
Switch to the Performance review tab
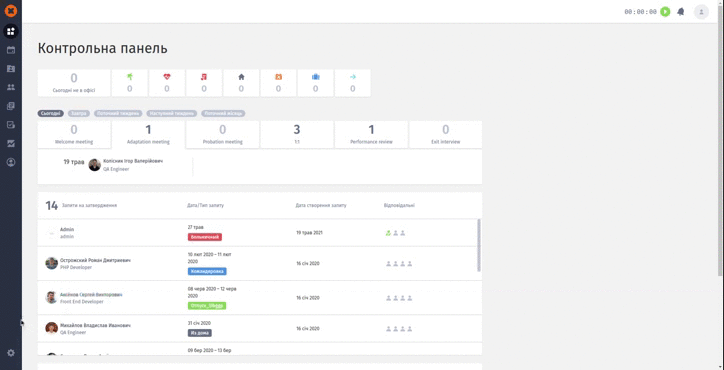(x=371, y=134)
